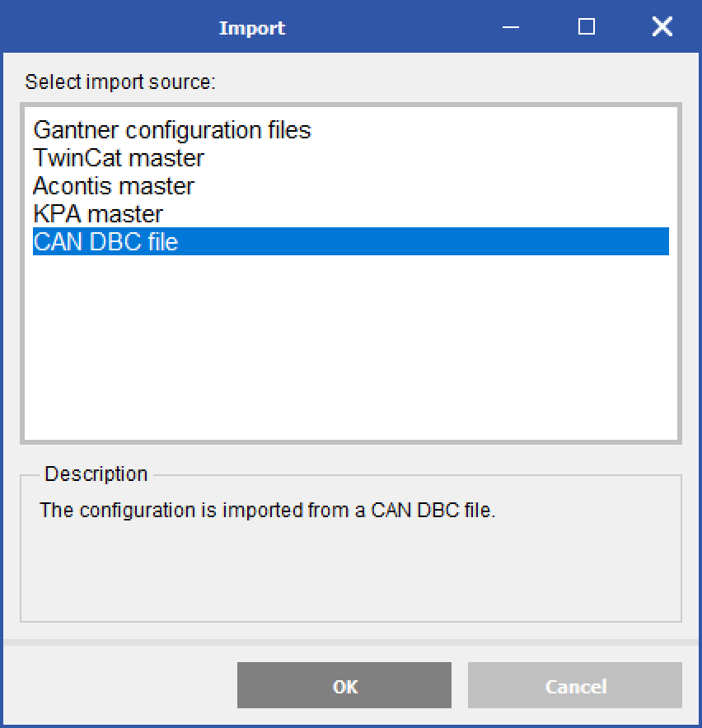Minimize the Import window
The height and width of the screenshot is (728, 702).
click(510, 26)
